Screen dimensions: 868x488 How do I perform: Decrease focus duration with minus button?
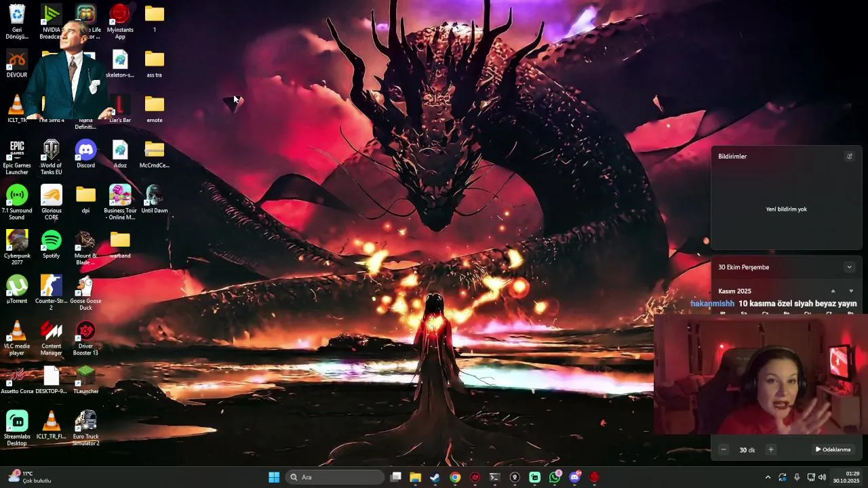(724, 449)
